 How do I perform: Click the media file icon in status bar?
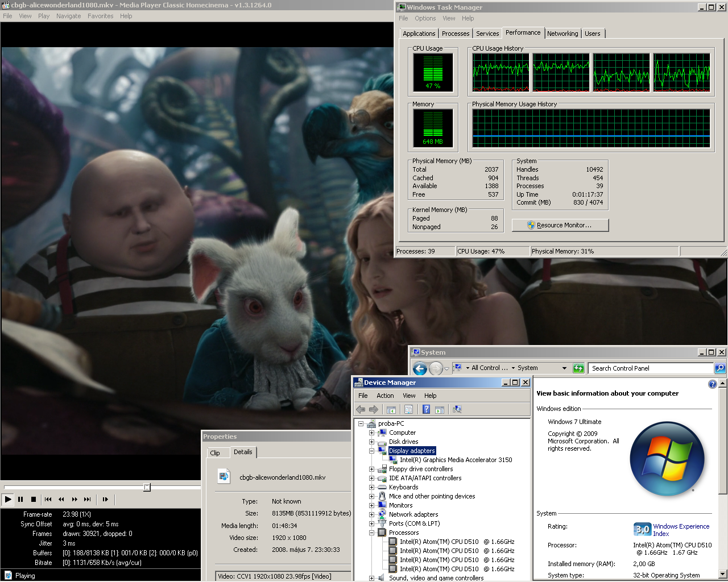(7, 575)
